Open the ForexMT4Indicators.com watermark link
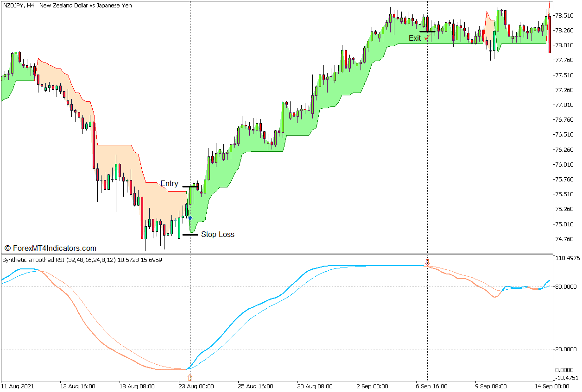582x392 pixels. pos(50,249)
